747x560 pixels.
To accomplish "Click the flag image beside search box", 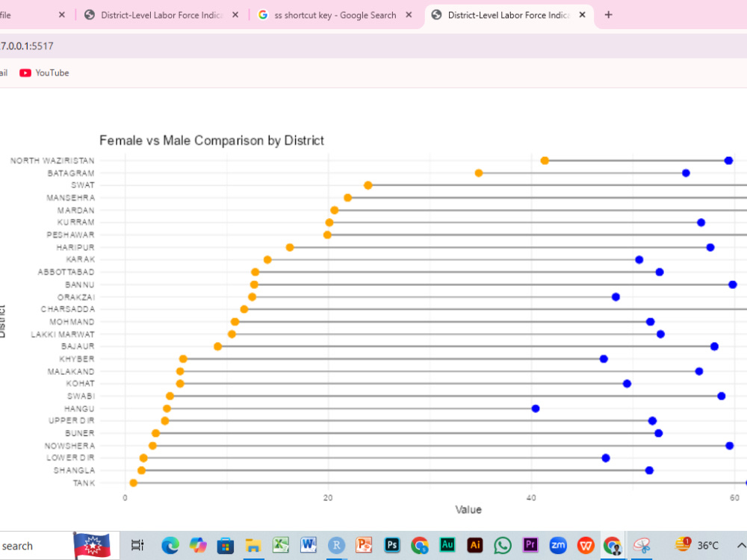I will point(92,545).
